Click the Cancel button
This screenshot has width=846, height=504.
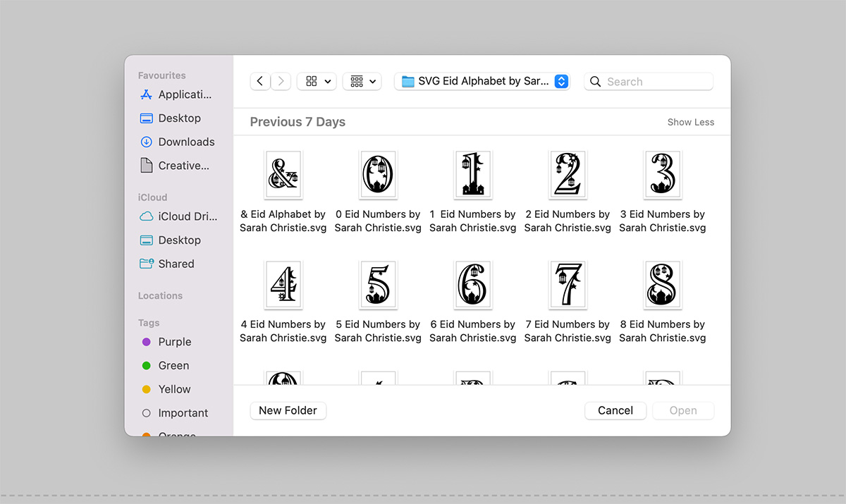[615, 410]
